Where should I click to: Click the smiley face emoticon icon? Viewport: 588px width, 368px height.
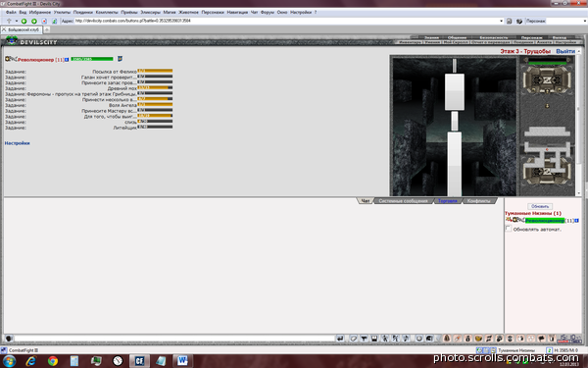418,339
